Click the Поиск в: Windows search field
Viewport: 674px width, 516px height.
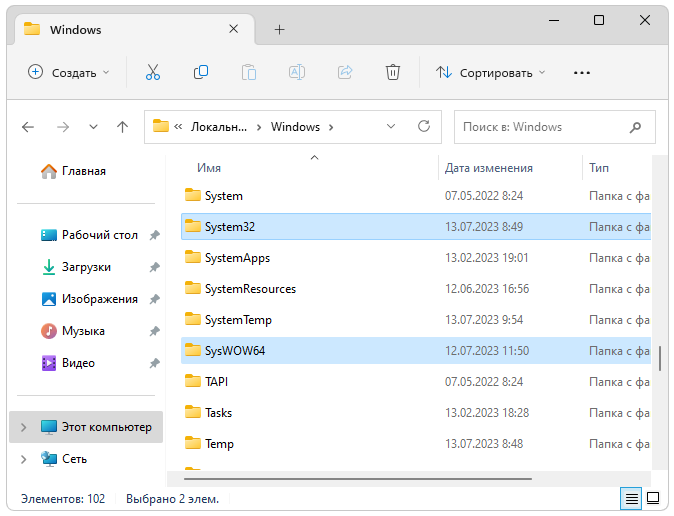pos(555,127)
